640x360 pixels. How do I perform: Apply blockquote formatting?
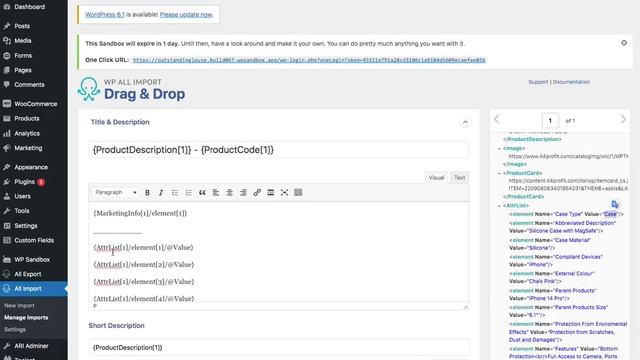pos(202,193)
